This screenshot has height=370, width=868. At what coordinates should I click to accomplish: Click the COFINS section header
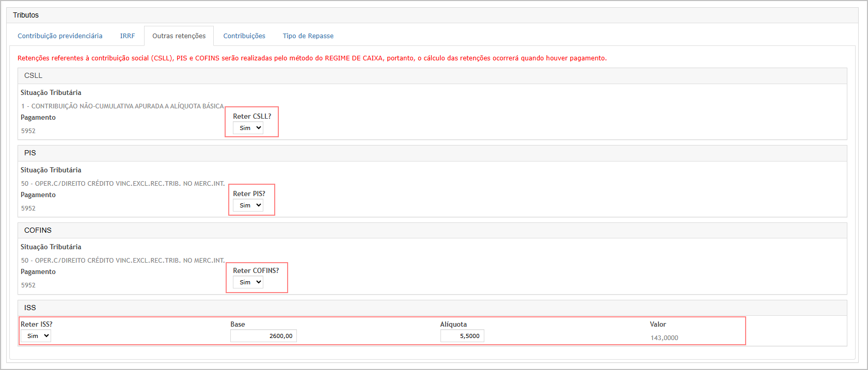coord(432,230)
